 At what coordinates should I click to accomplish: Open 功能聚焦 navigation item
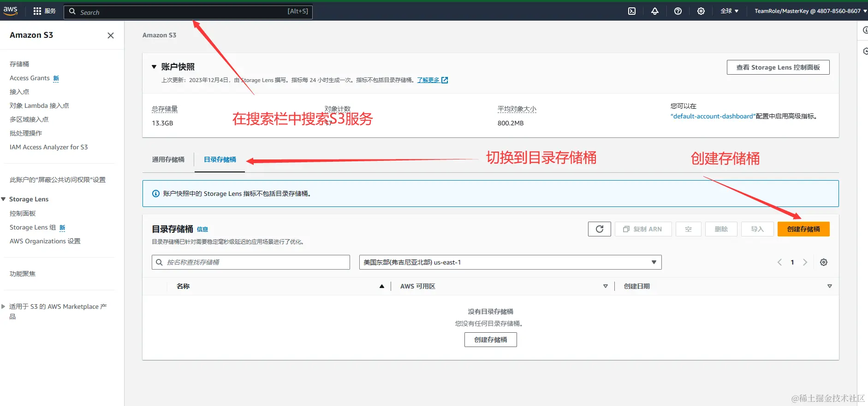(23, 274)
